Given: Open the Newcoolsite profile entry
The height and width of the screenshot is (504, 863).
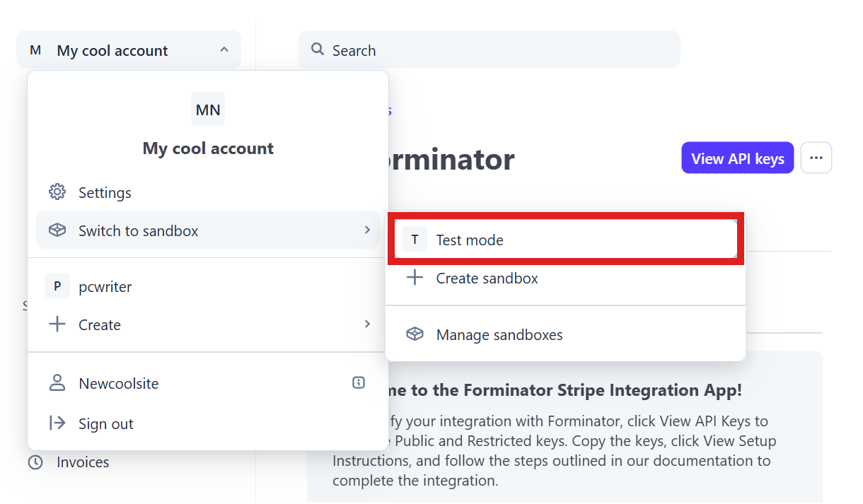Looking at the screenshot, I should [x=208, y=383].
